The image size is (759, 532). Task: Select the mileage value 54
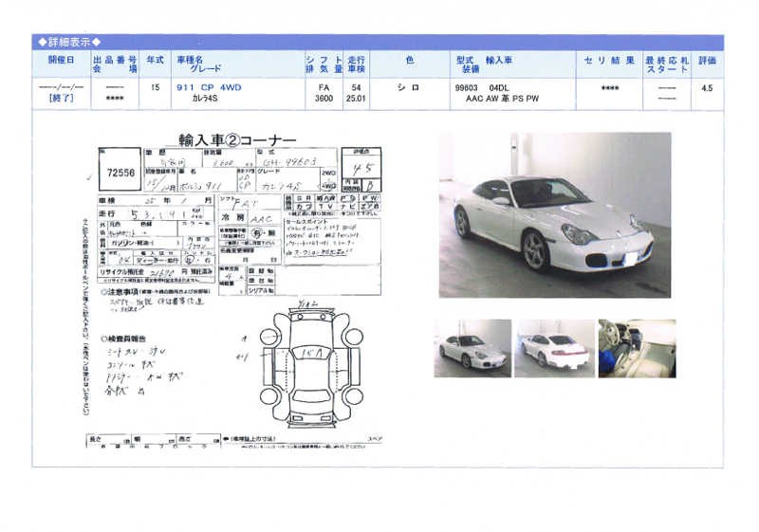[x=357, y=87]
